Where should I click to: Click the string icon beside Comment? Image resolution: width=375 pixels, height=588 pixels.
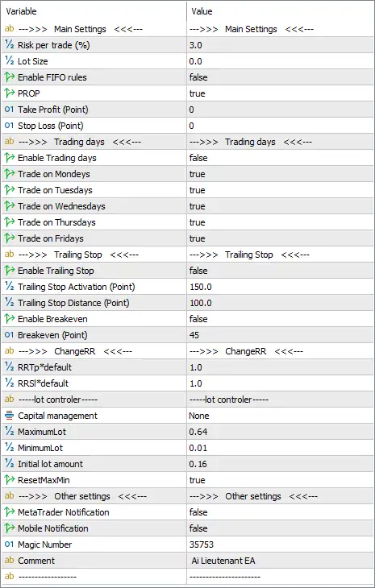coord(9,561)
